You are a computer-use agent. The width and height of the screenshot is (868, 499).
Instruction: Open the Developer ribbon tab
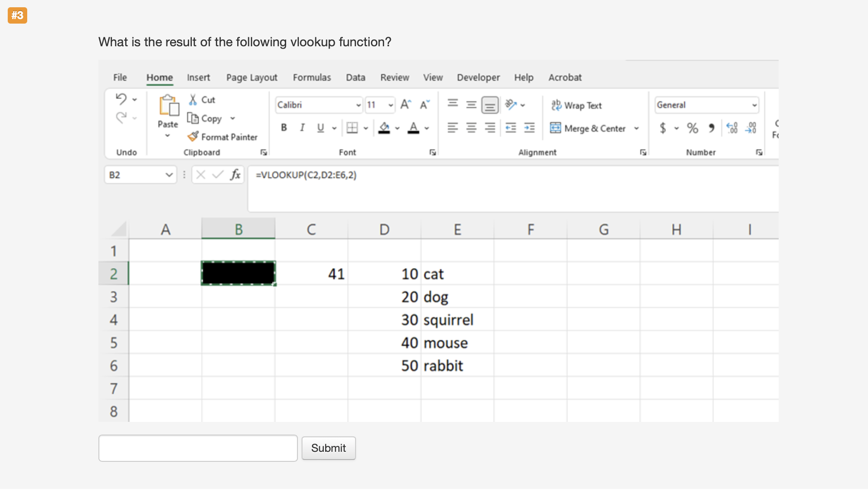coord(478,77)
